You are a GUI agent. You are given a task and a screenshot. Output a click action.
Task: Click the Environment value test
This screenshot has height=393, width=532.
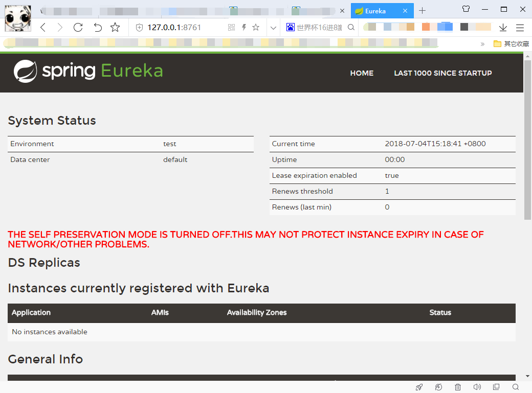[x=170, y=144]
